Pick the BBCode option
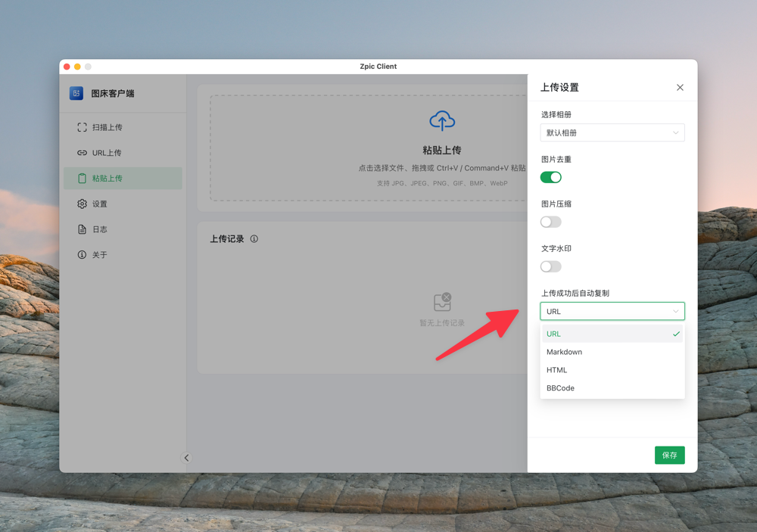The height and width of the screenshot is (532, 757). pyautogui.click(x=561, y=388)
